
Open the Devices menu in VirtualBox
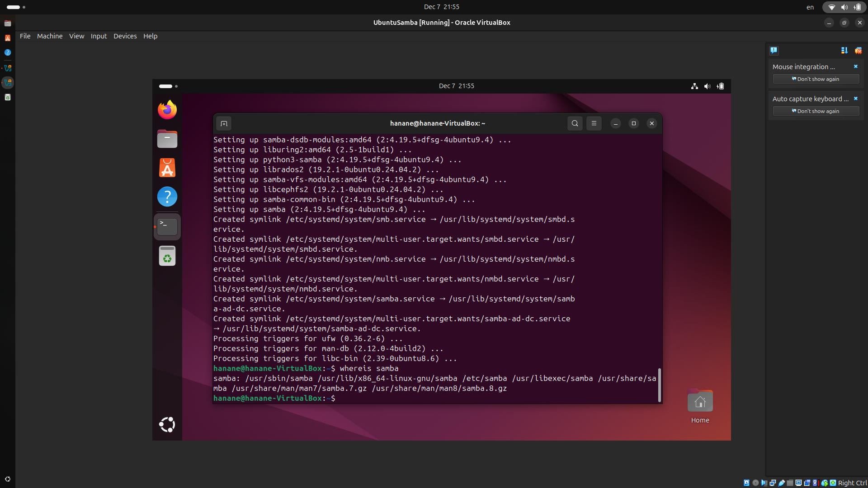click(x=125, y=36)
